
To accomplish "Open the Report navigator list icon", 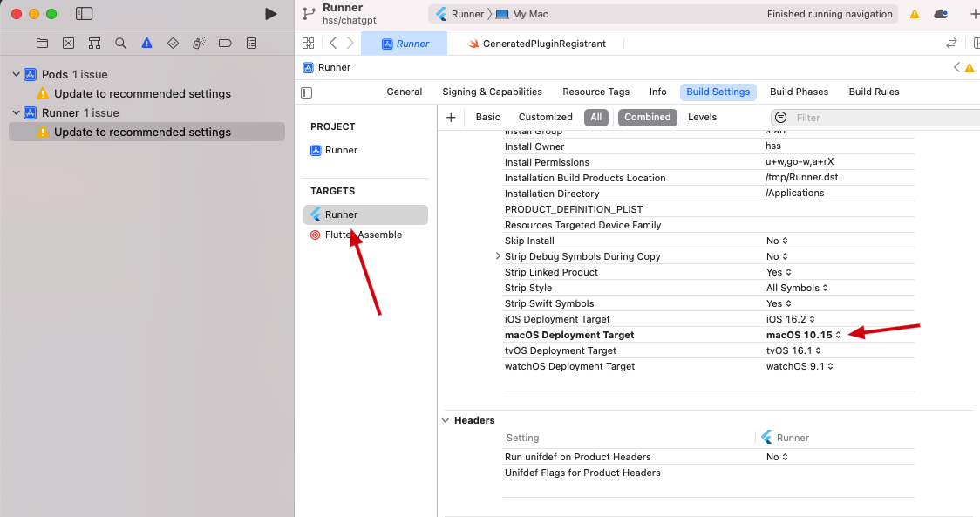I will [x=251, y=43].
